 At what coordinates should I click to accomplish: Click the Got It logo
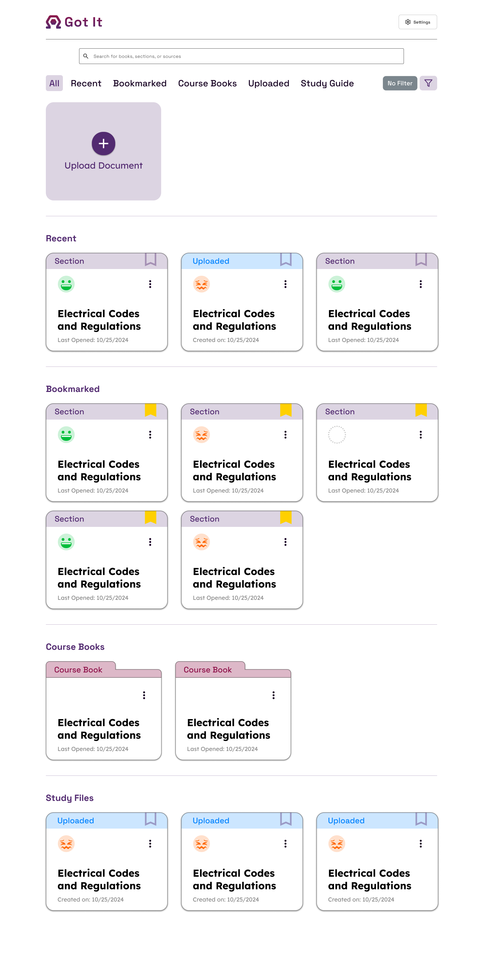pyautogui.click(x=74, y=22)
